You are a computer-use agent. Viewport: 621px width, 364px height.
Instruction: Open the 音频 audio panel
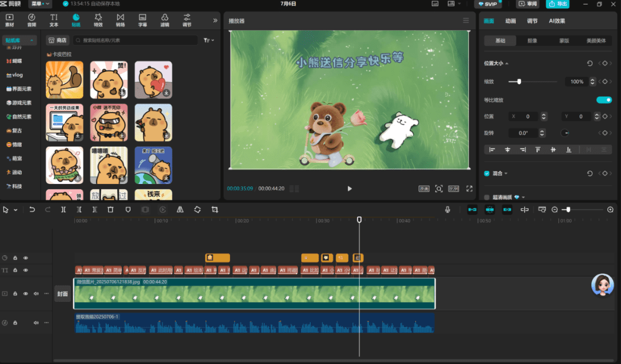pos(32,20)
